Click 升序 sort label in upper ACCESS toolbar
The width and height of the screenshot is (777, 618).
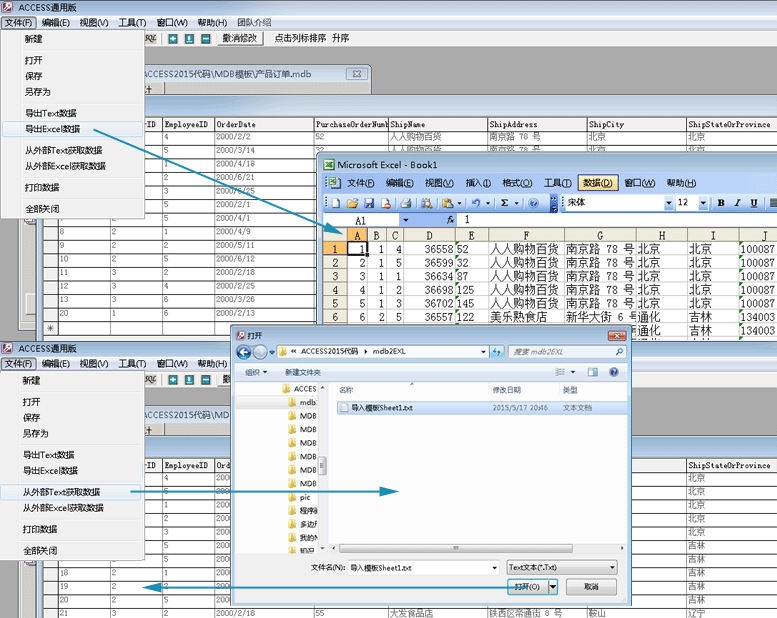point(340,38)
